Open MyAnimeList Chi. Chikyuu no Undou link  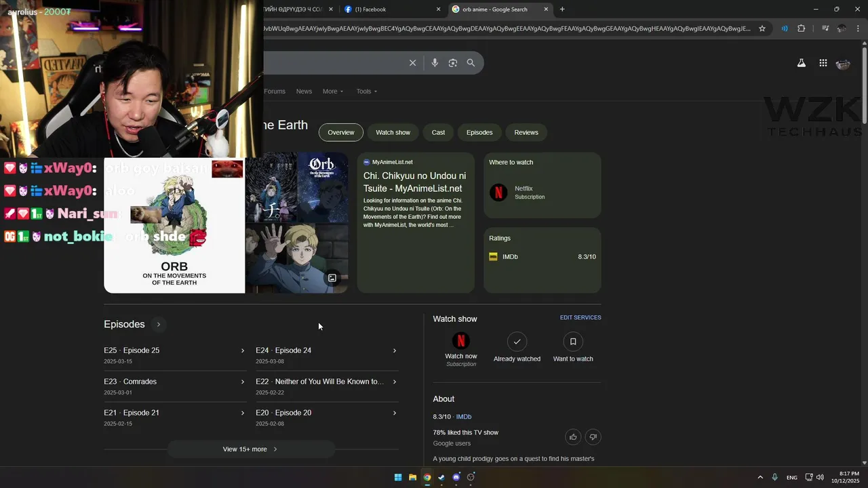[414, 182]
